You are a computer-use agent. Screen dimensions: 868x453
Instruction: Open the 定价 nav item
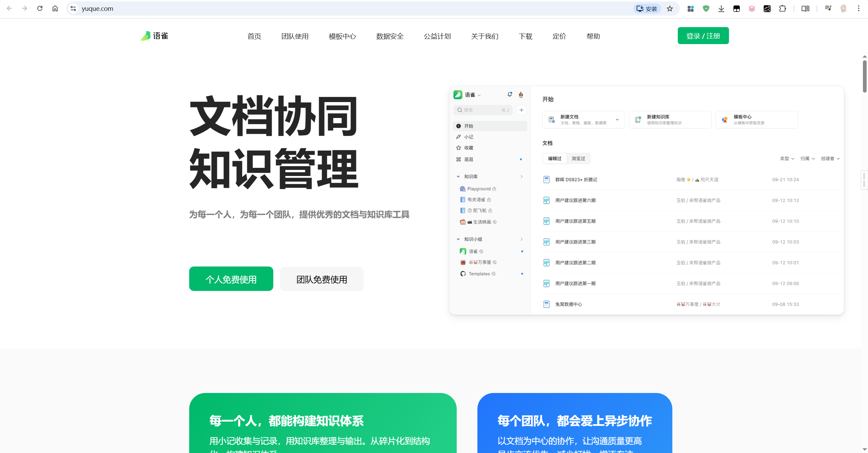559,36
